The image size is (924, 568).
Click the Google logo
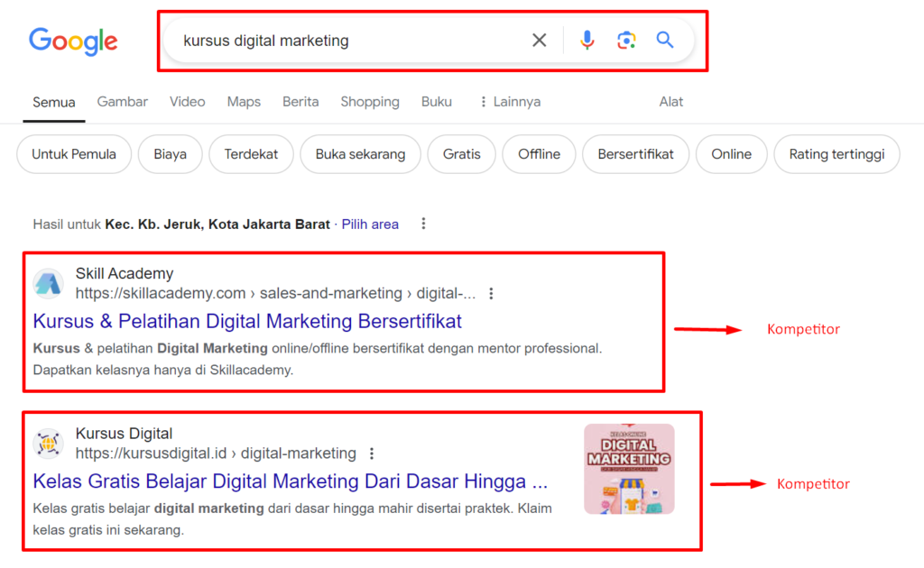[x=74, y=41]
